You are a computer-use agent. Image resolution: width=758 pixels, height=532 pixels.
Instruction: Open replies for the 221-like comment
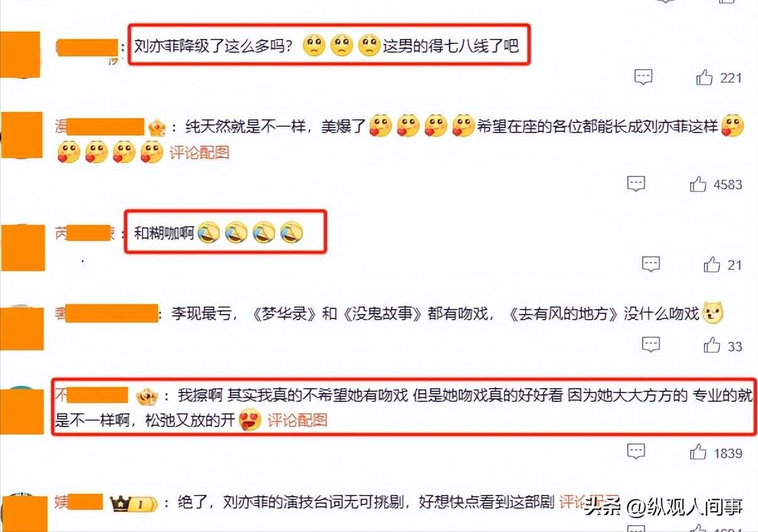coord(643,77)
